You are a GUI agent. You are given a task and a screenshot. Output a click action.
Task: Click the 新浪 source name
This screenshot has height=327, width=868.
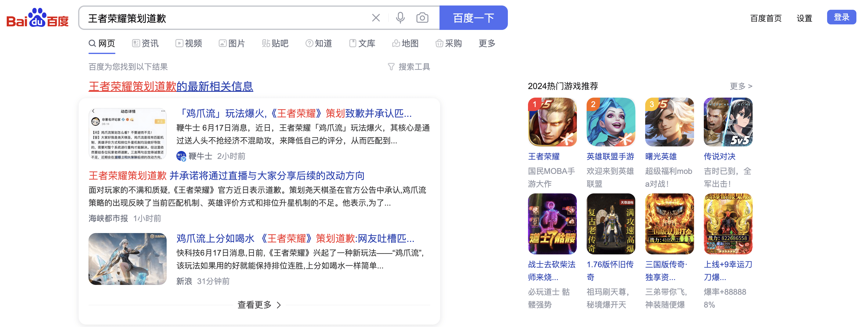point(184,281)
